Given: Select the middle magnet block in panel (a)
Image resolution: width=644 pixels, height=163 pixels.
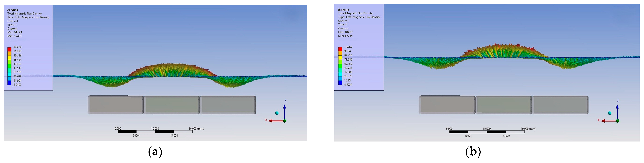Looking at the screenshot, I should (x=172, y=105).
